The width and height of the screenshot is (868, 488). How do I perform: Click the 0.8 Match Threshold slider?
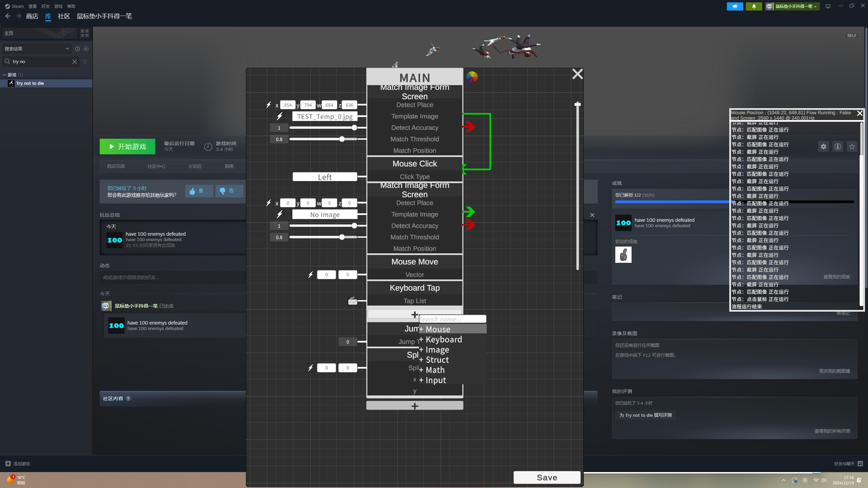342,139
